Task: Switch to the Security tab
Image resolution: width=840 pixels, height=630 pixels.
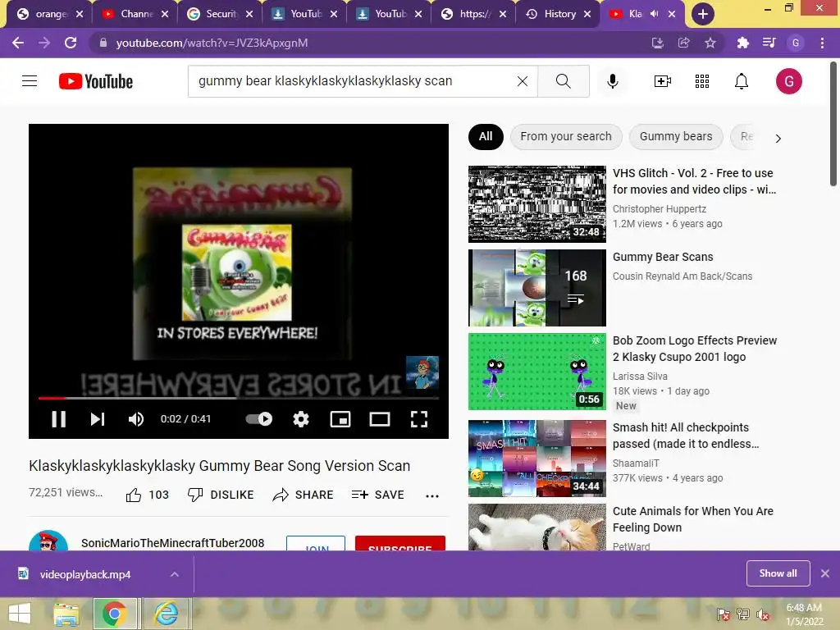Action: tap(220, 14)
